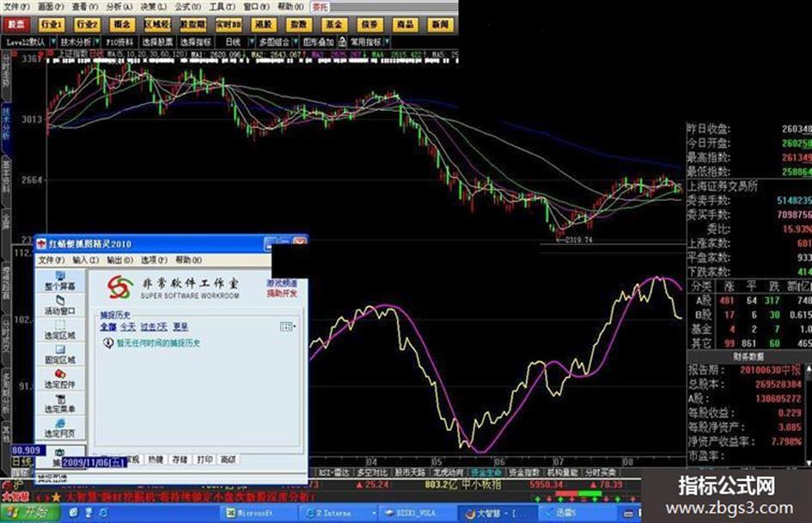
Task: Select the red 股票 toolbar button
Action: click(x=16, y=24)
